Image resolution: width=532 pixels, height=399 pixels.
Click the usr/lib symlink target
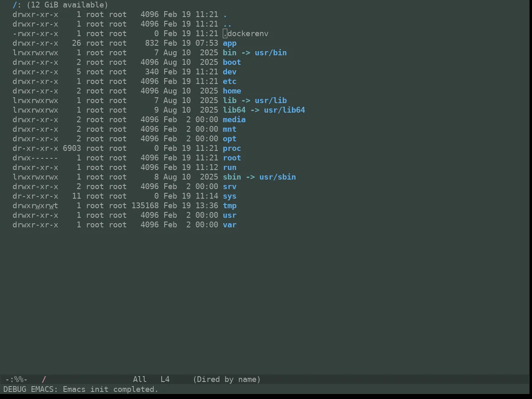[271, 101]
